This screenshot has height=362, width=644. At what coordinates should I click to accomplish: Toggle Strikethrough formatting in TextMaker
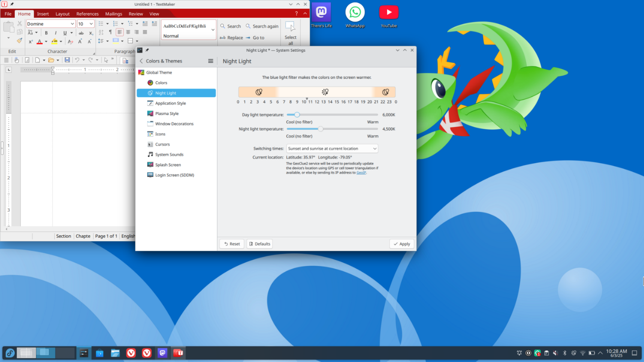(81, 33)
